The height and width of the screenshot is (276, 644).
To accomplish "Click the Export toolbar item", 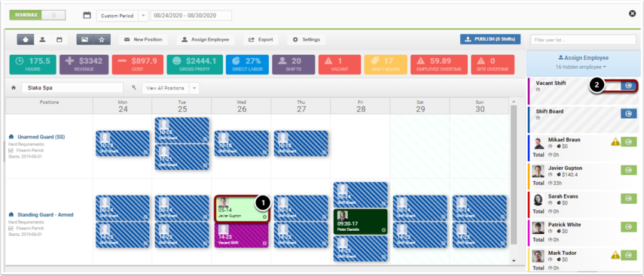I will coord(261,40).
